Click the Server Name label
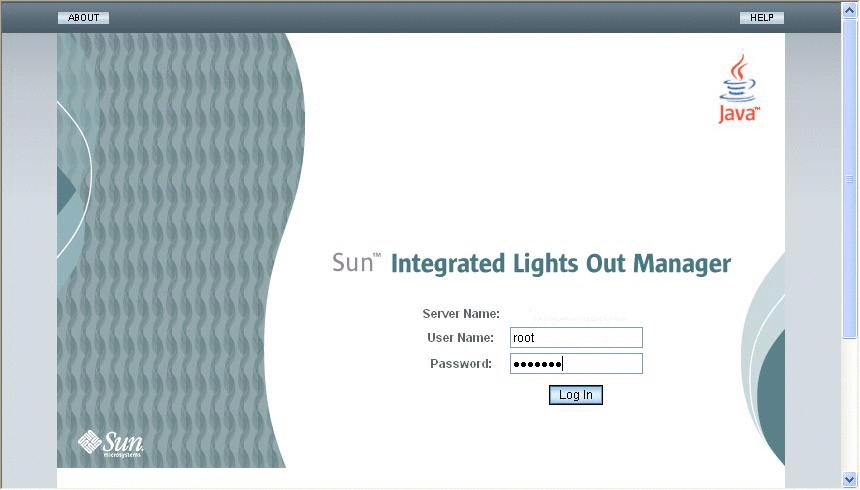 (x=461, y=313)
